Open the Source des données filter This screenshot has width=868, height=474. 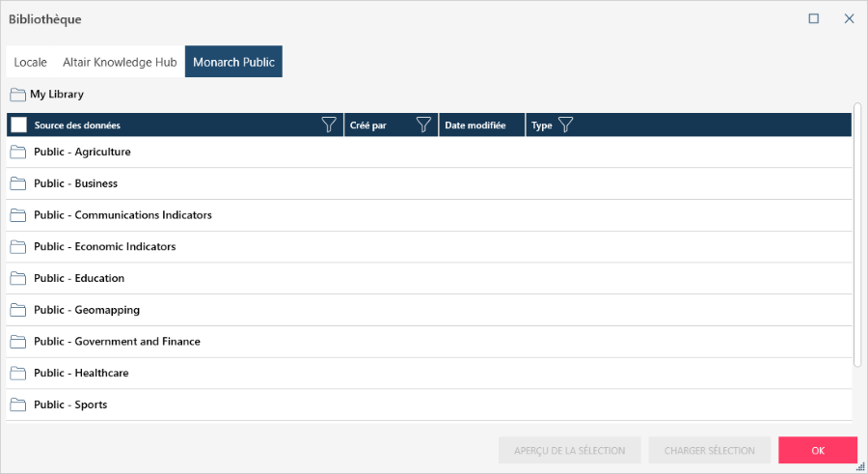point(329,125)
